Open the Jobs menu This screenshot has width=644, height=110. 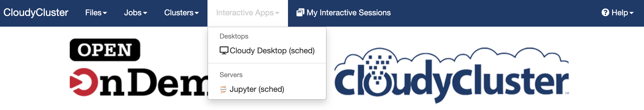[135, 13]
